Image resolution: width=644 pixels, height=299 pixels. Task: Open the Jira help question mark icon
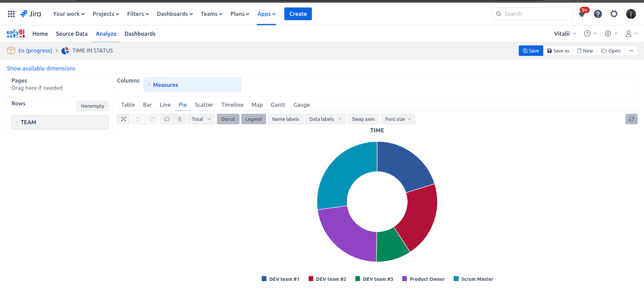598,14
